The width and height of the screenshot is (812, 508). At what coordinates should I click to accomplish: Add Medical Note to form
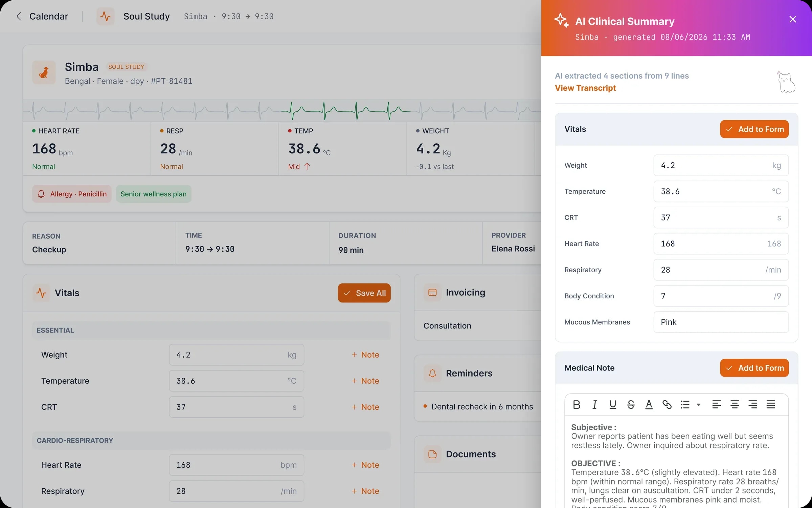[754, 368]
